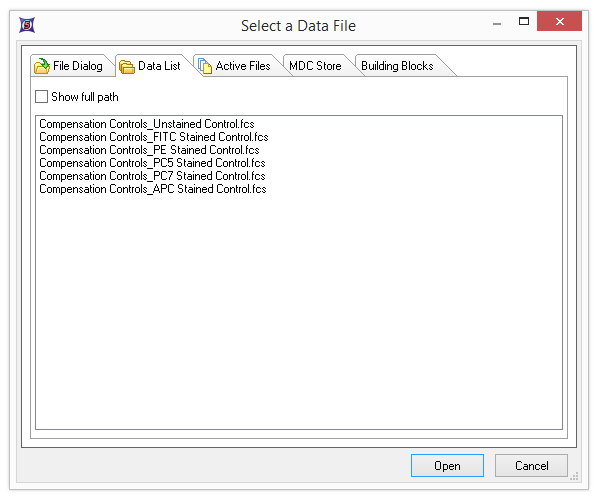601x503 pixels.
Task: Highlight the PC7 Stained Control.fcs file
Action: 152,176
